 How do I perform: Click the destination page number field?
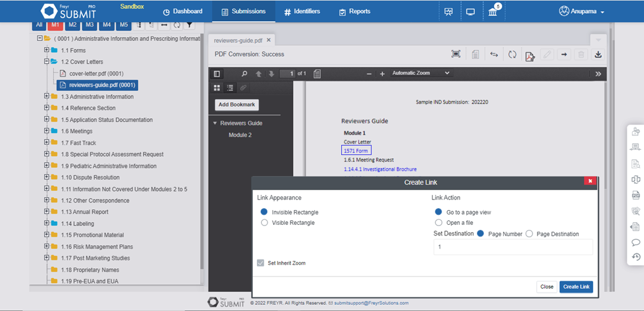(513, 247)
